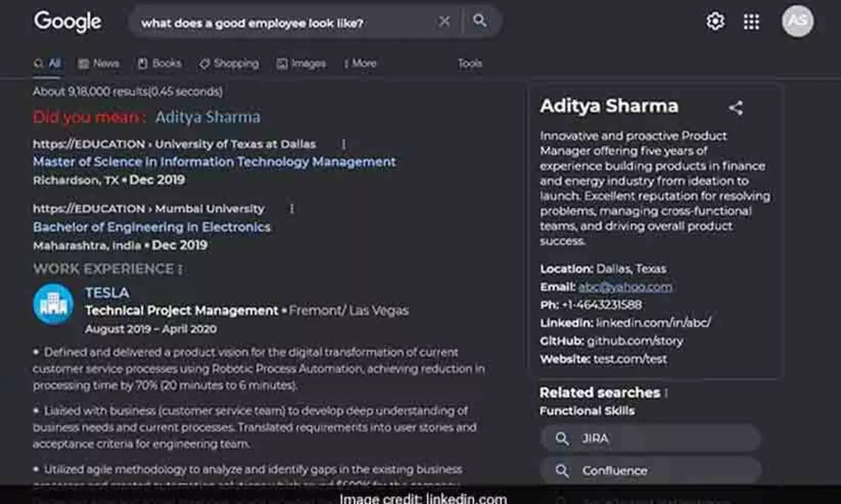
Task: Open options menu for Mumbai University result
Action: pyautogui.click(x=292, y=209)
